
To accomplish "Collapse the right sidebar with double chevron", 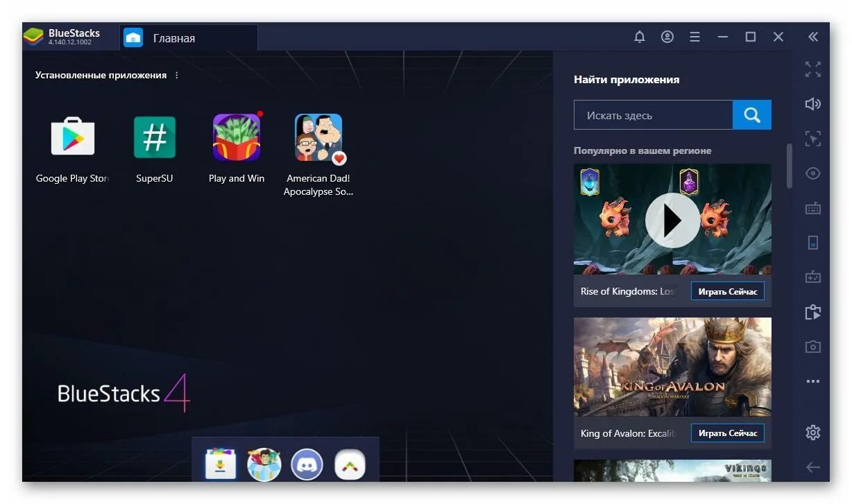I will tap(813, 37).
